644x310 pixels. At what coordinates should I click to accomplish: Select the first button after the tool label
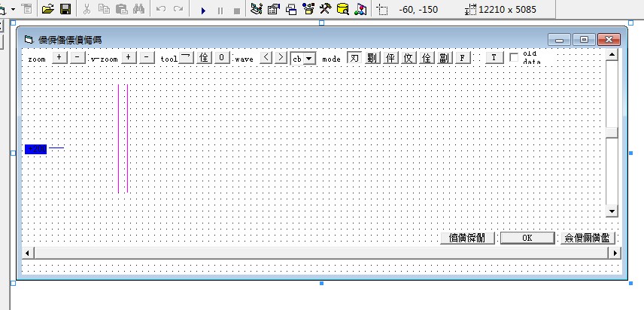coord(186,57)
